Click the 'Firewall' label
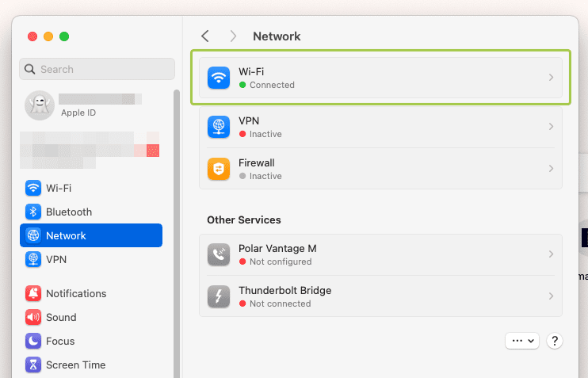Screen dimensions: 588x378 [257, 162]
